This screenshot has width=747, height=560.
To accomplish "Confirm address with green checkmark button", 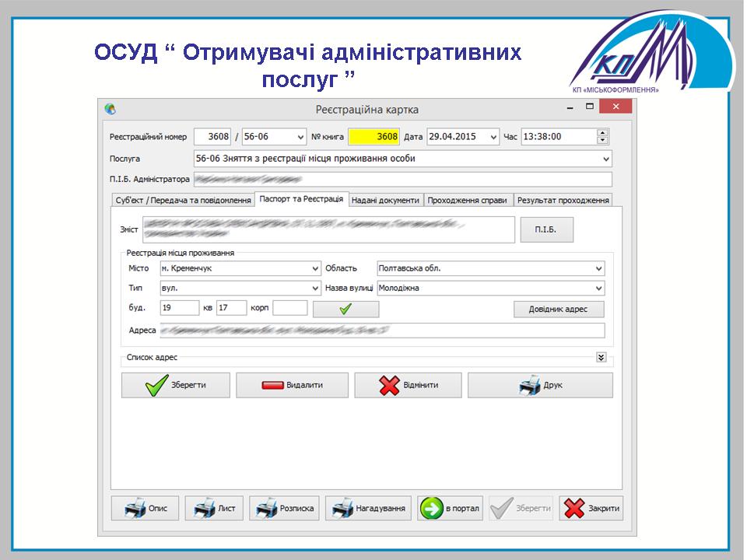I will [345, 309].
